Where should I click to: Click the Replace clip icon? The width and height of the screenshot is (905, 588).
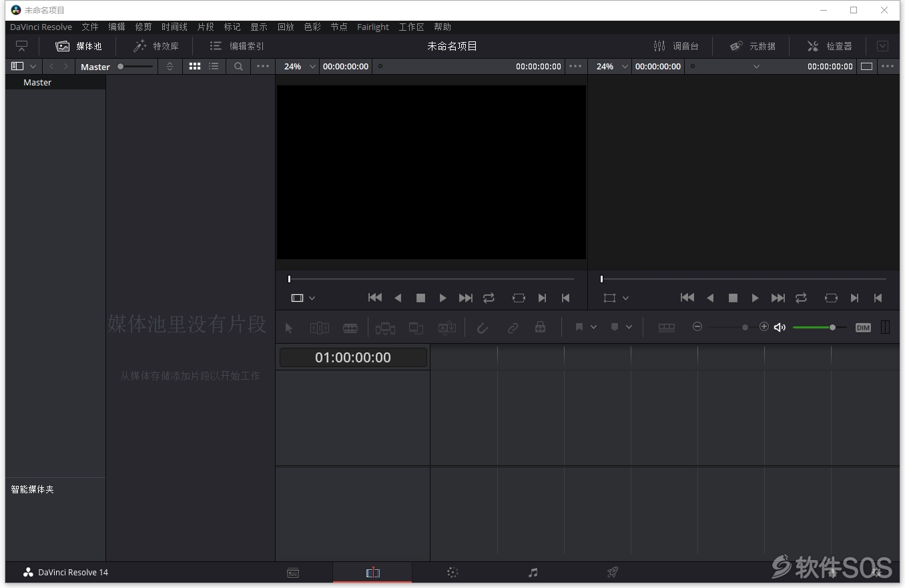point(446,328)
